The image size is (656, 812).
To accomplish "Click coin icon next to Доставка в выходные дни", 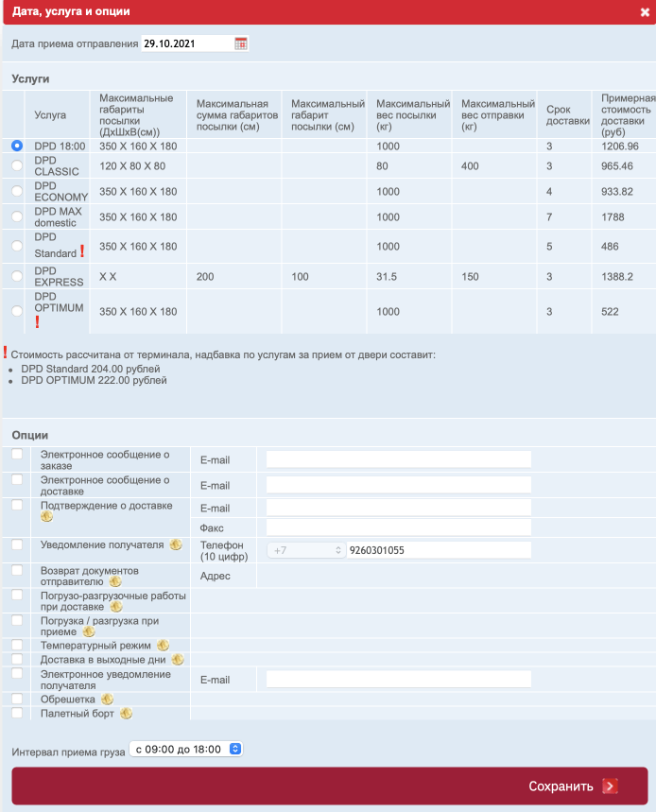I will pyautogui.click(x=178, y=659).
